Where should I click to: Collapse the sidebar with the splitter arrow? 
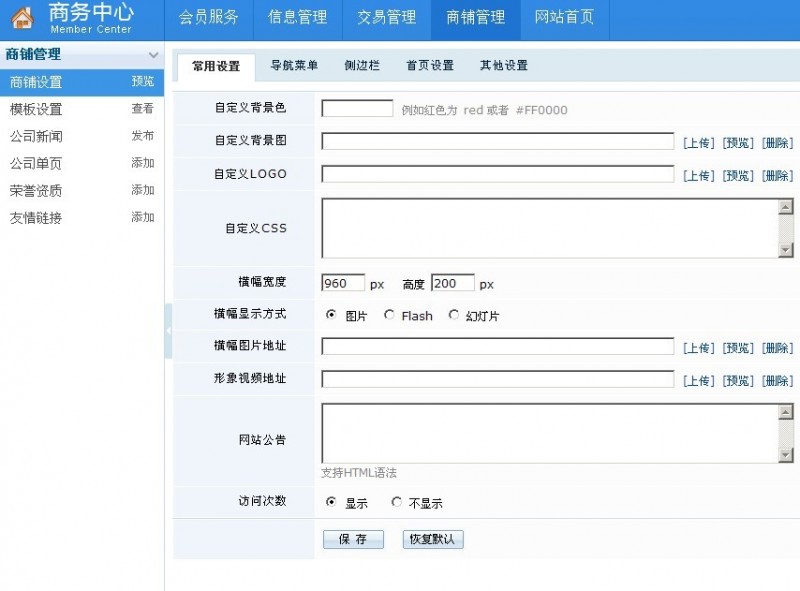pos(168,330)
